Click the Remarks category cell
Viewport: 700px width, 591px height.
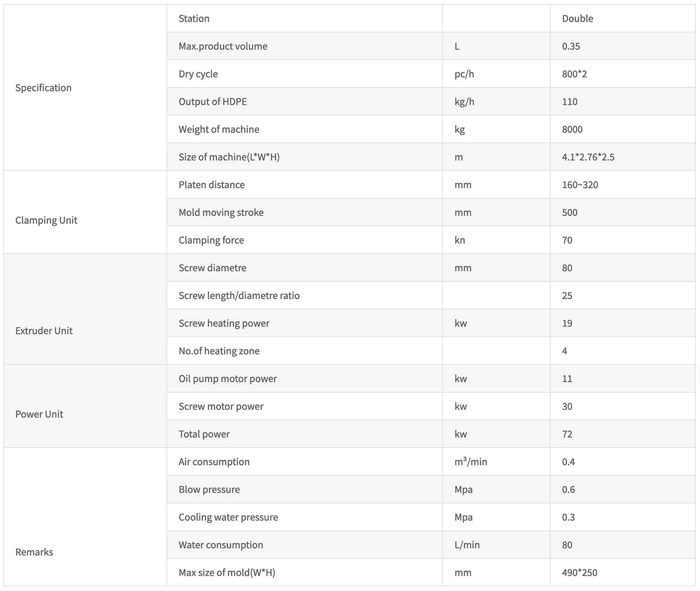[34, 552]
